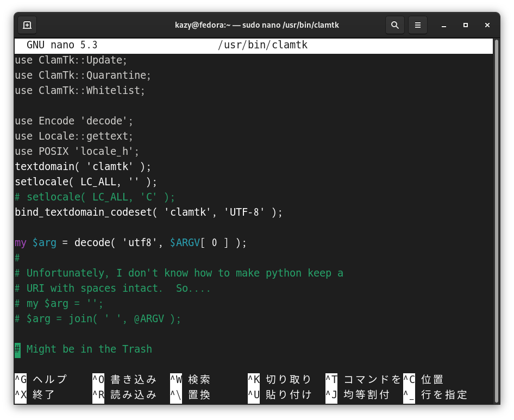Viewport: 514px width, 420px height.
Task: Maximize the terminal window
Action: [466, 25]
